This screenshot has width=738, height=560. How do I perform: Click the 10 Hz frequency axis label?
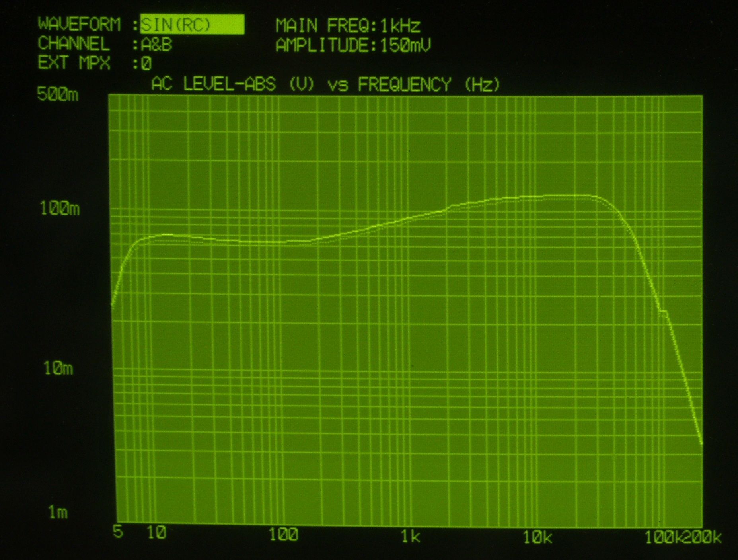point(156,533)
